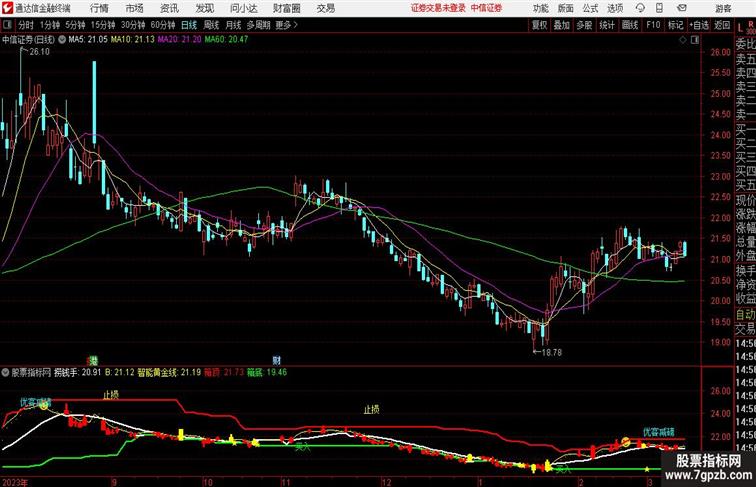756x487 pixels.
Task: Click the headset customer service icon
Action: [640, 8]
